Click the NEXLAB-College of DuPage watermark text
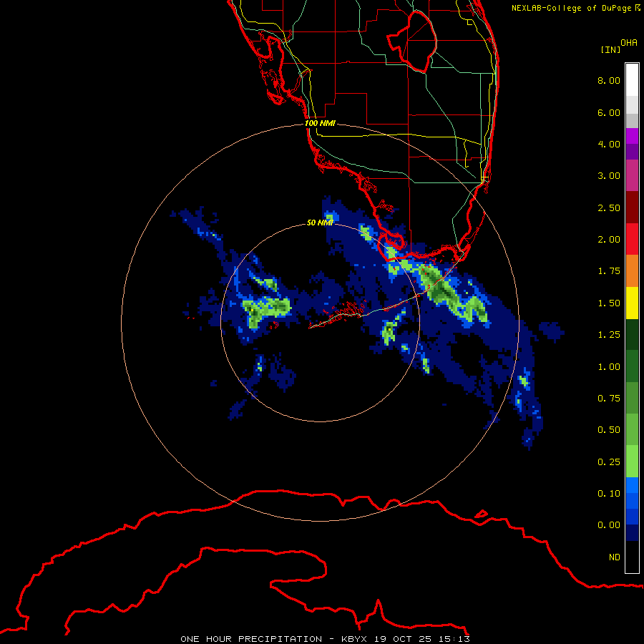Screen dimensions: 644x644 (x=576, y=8)
